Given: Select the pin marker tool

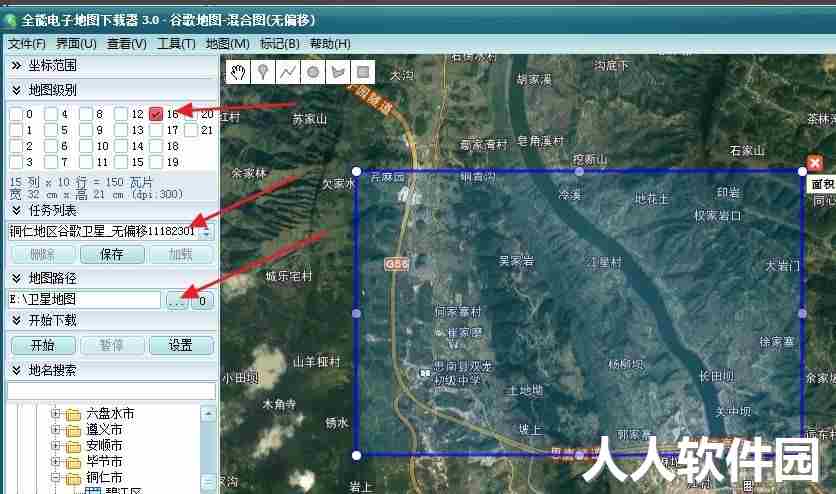Looking at the screenshot, I should coord(263,71).
